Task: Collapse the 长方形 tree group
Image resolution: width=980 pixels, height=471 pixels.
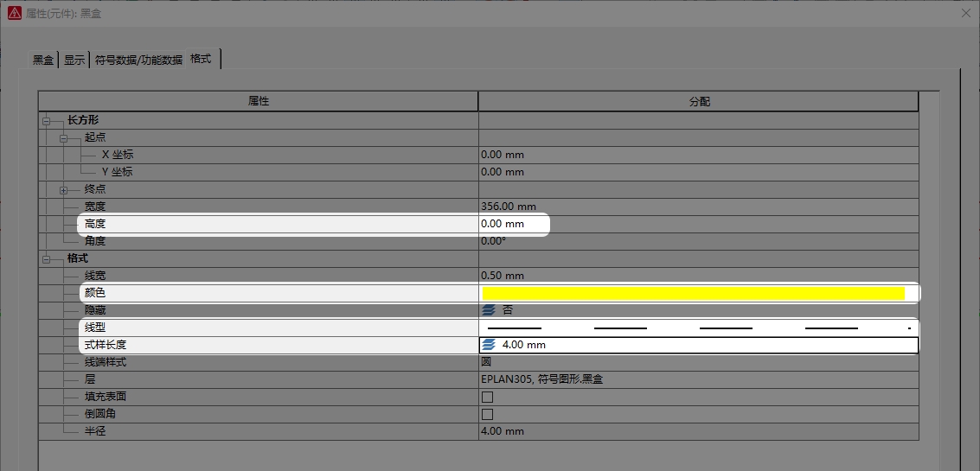Action: (x=46, y=121)
